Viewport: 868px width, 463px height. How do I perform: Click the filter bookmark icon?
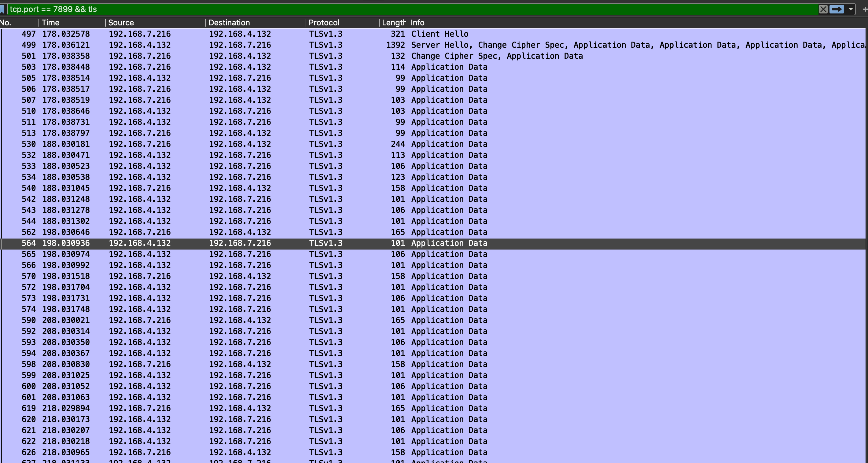[x=2, y=9]
